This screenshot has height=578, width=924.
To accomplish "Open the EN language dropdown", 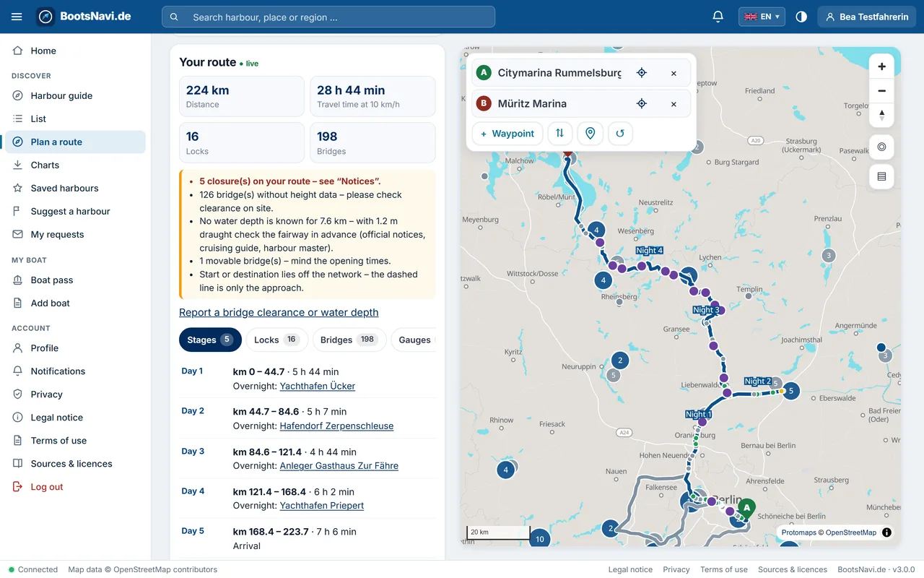I will coord(762,17).
